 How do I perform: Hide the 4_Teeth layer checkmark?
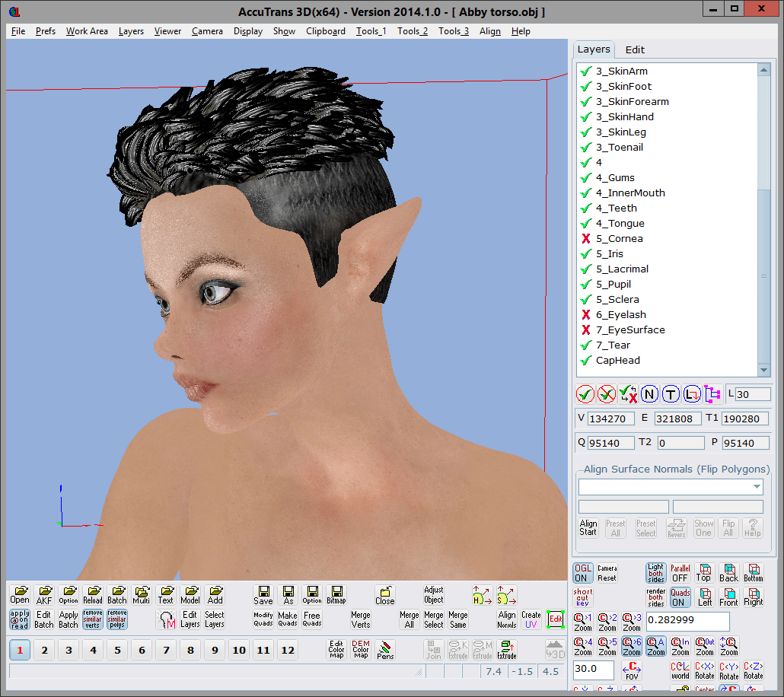coord(586,208)
